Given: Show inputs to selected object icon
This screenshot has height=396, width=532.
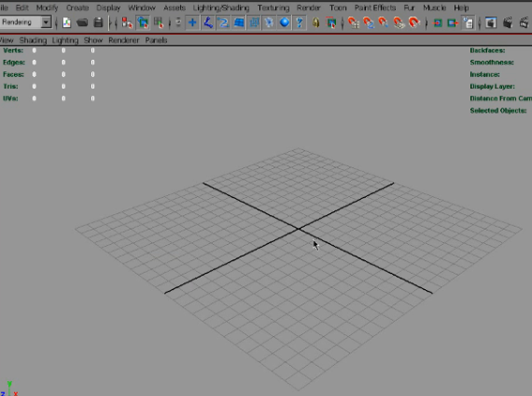Looking at the screenshot, I should (x=437, y=23).
